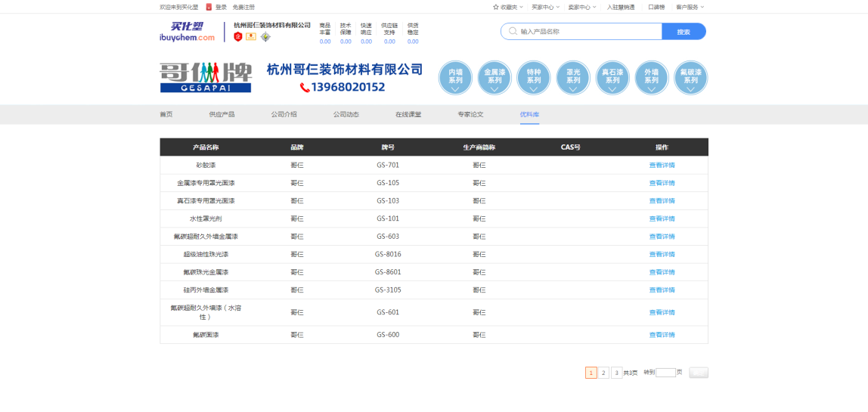Click the magnifier icon in search box
Screen dimensions: 868x412
(x=513, y=32)
